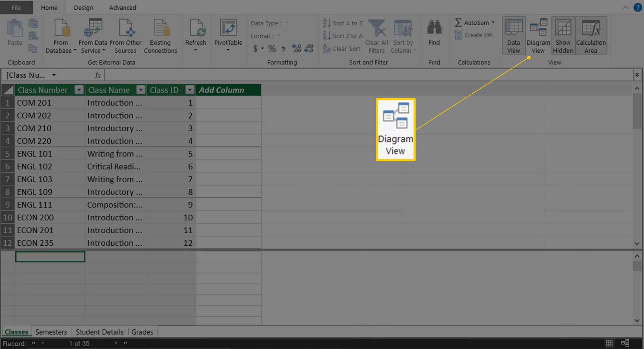644x349 pixels.
Task: Switch to the Grades tab
Action: coord(142,332)
